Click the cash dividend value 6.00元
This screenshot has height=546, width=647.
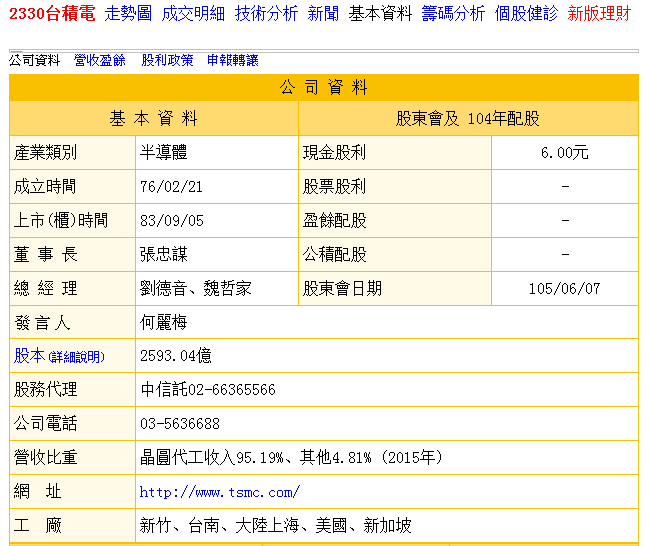(564, 153)
